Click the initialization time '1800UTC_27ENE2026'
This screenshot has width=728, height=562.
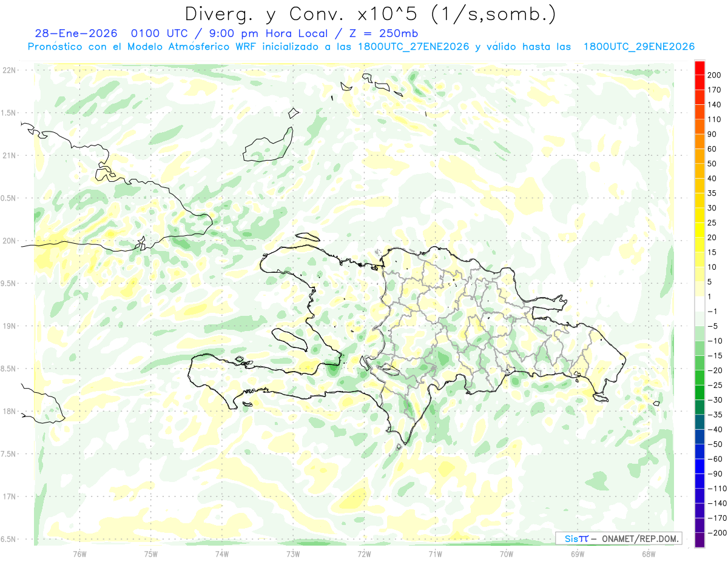click(x=414, y=47)
